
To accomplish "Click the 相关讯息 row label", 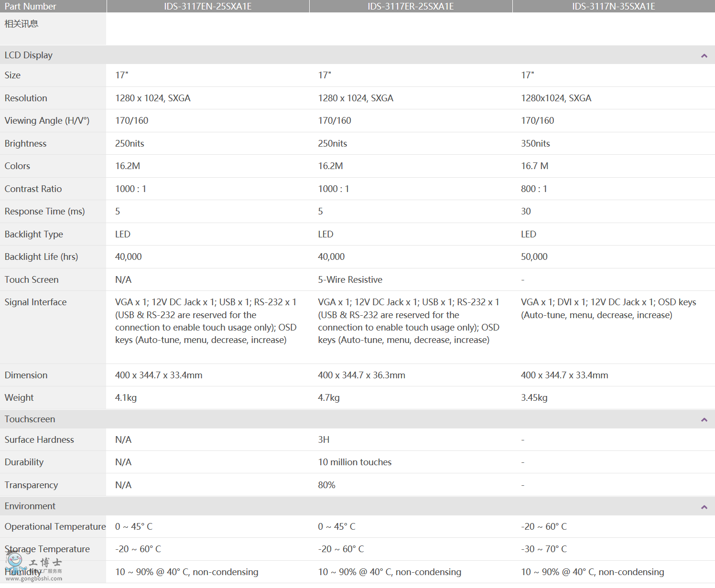I will click(22, 24).
